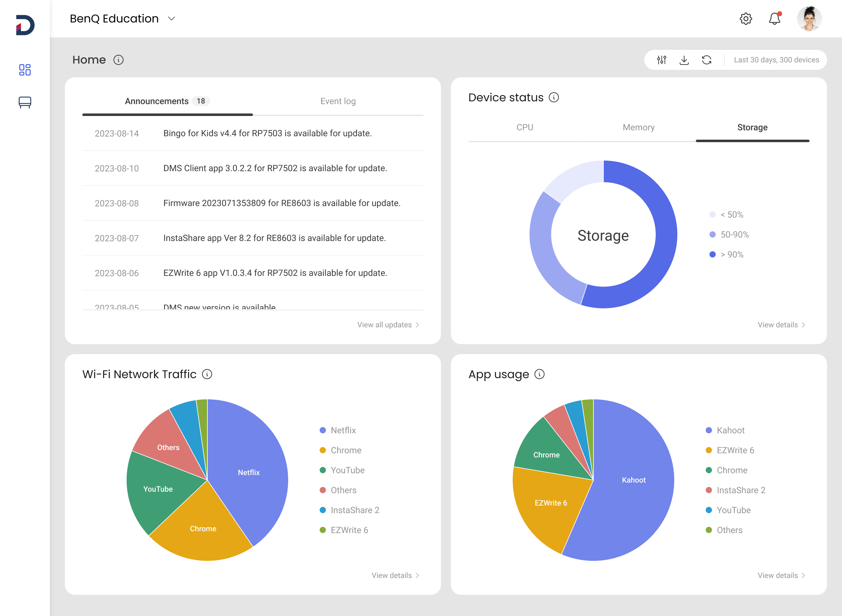
Task: Select the Storage tab
Action: (x=752, y=128)
